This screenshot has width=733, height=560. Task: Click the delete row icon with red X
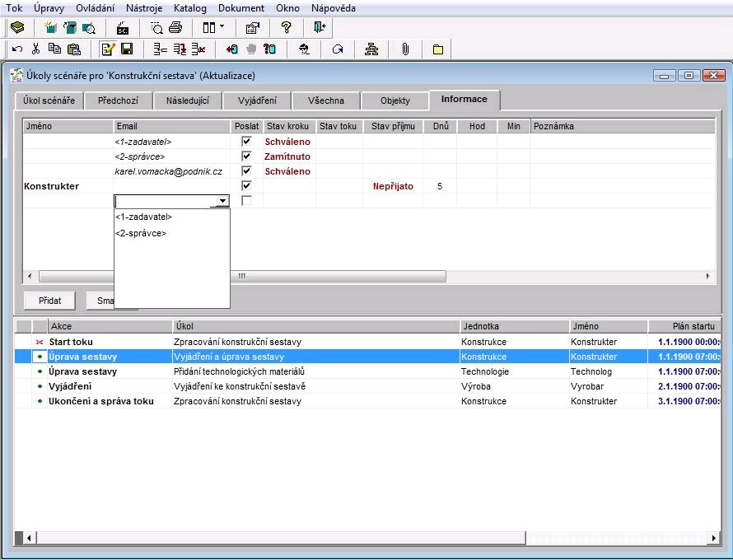point(198,49)
